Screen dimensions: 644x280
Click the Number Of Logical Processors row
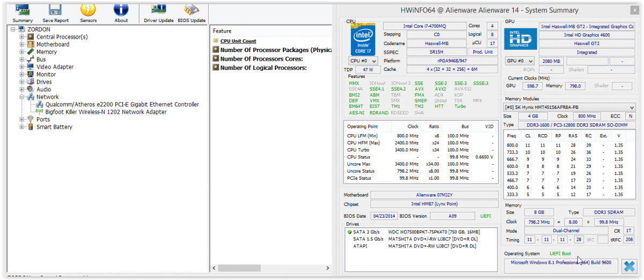(x=264, y=68)
